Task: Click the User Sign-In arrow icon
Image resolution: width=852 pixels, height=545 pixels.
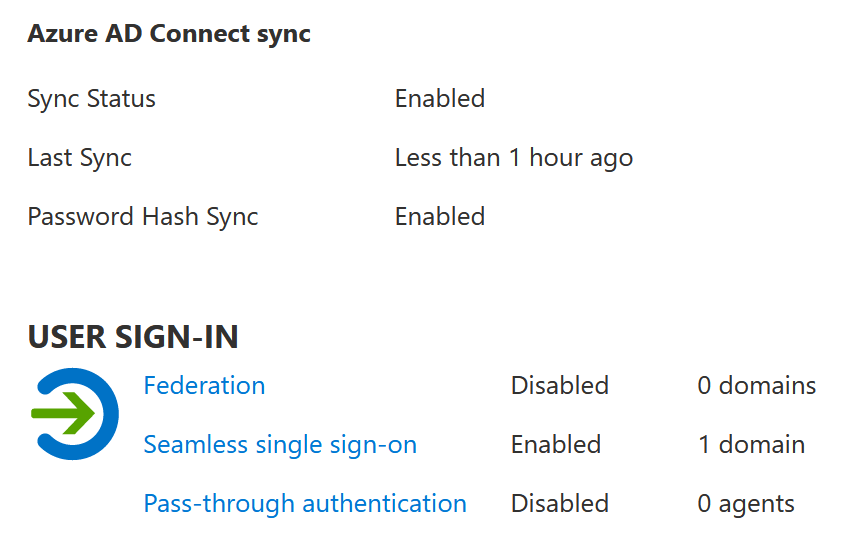Action: 75,414
